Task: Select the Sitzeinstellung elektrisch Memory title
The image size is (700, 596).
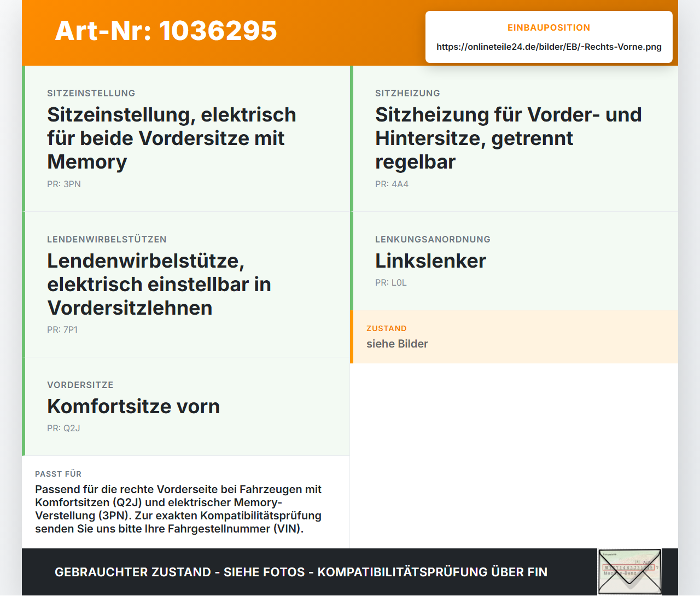Action: coord(172,138)
